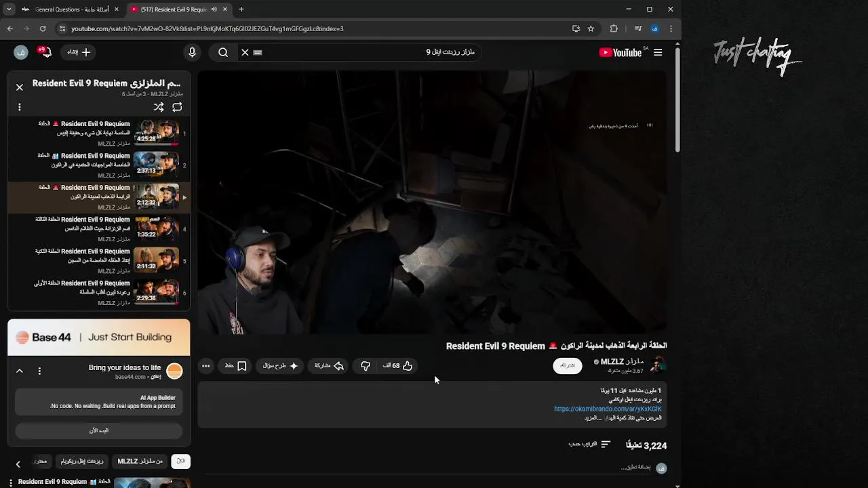868x488 pixels.
Task: Open the YouTube hamburger guide menu
Action: [x=657, y=52]
